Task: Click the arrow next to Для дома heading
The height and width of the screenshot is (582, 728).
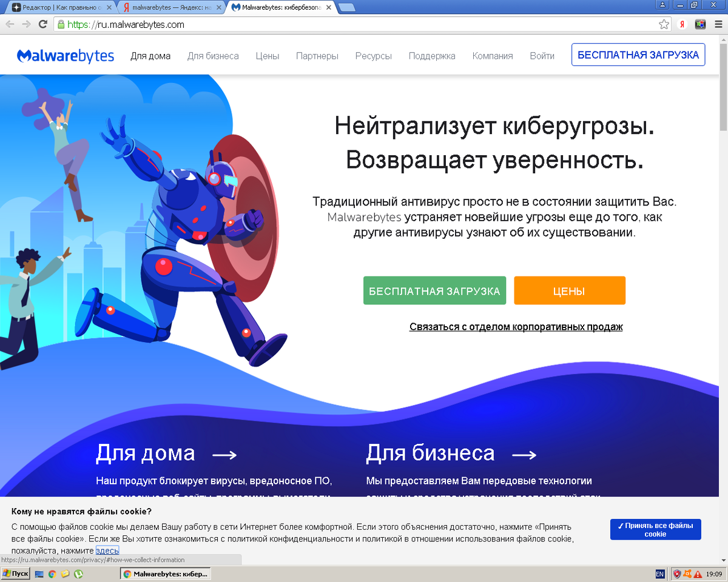Action: pyautogui.click(x=224, y=455)
